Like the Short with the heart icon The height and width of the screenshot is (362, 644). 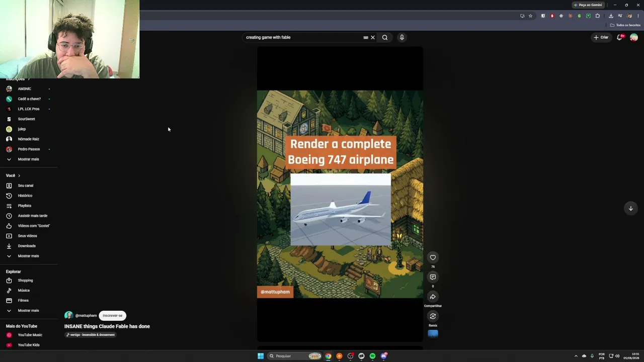click(433, 257)
